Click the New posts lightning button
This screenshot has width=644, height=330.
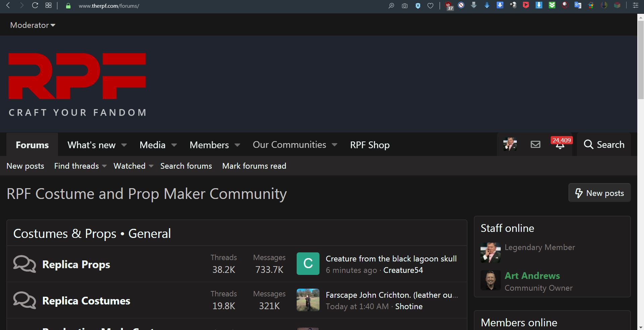[599, 193]
